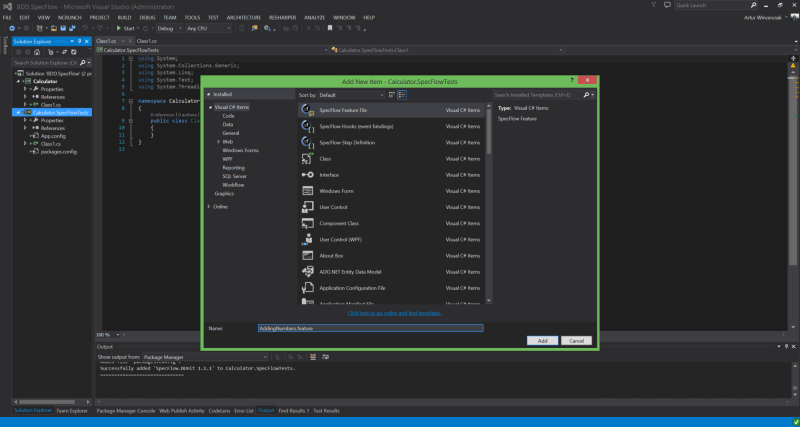Click the go online and find templates link
800x427 pixels.
click(x=394, y=313)
